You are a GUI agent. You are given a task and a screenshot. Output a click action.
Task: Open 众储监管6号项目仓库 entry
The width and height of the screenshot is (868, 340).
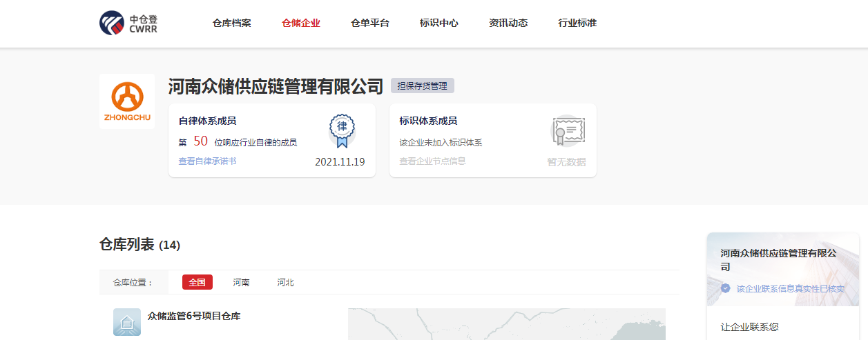click(x=194, y=316)
